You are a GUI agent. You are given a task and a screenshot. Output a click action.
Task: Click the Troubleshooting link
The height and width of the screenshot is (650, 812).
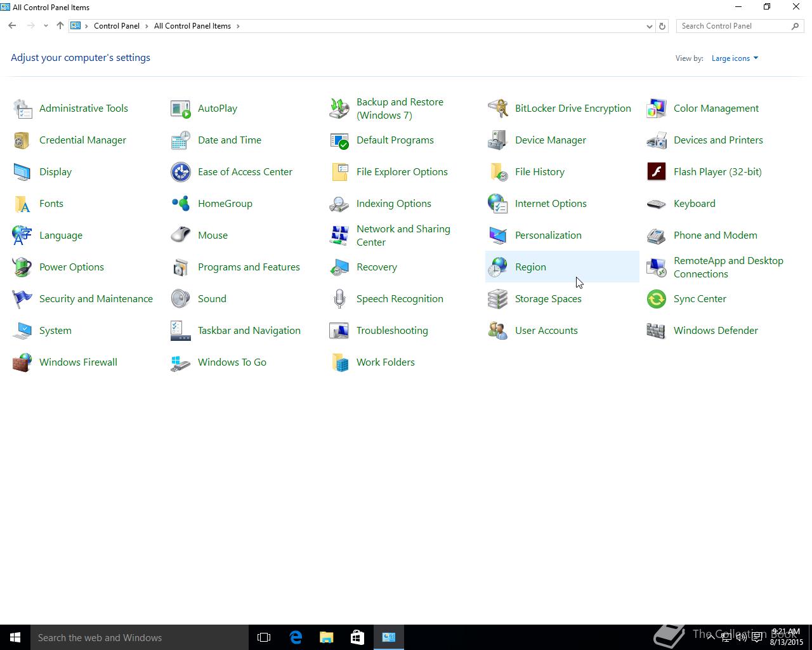[392, 331]
